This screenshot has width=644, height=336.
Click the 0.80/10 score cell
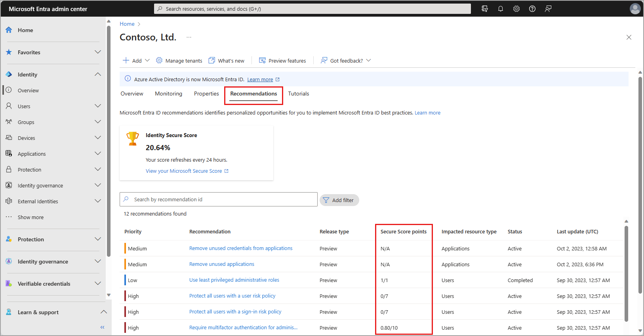pyautogui.click(x=389, y=328)
